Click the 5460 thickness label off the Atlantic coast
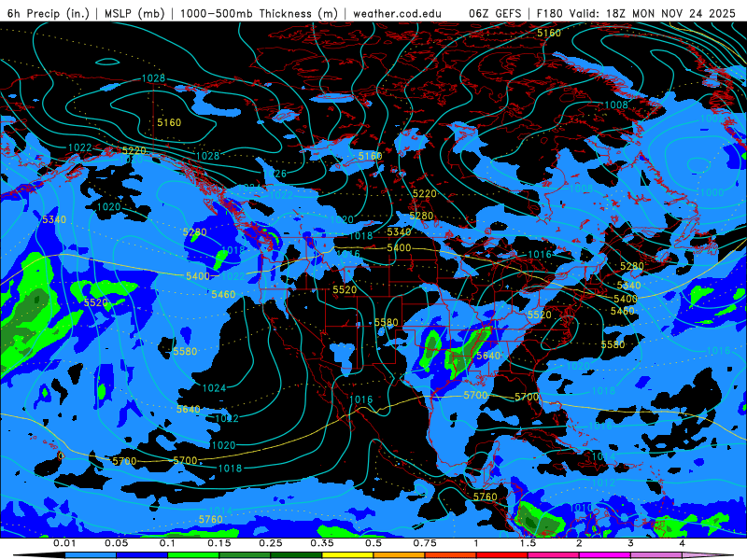This screenshot has height=560, width=747. (x=623, y=311)
